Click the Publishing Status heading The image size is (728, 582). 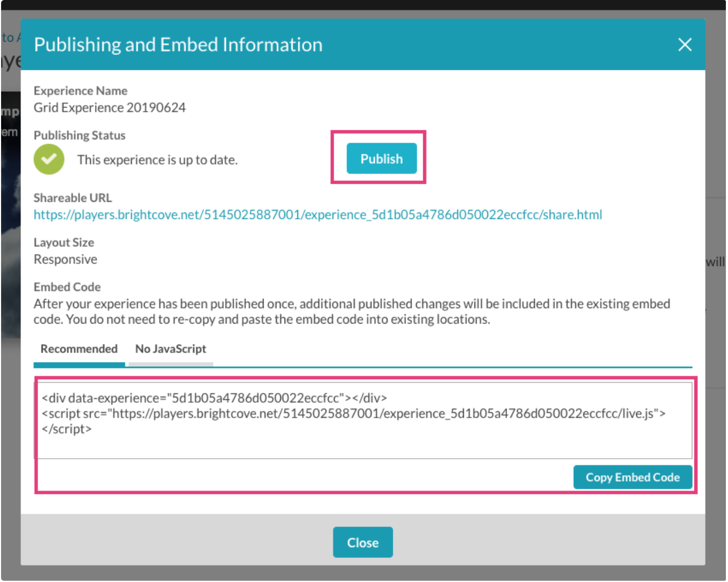click(80, 136)
